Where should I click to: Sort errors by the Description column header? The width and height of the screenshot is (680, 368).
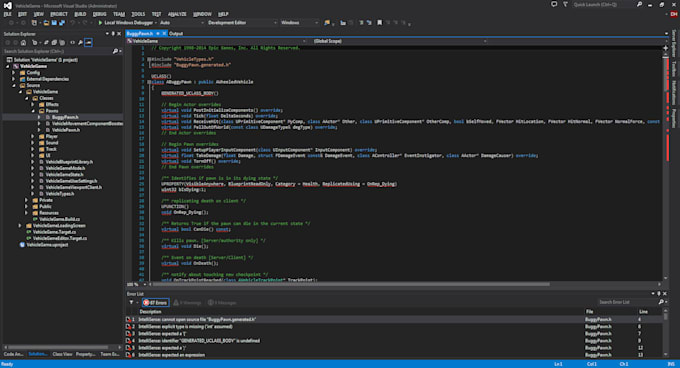[x=150, y=311]
